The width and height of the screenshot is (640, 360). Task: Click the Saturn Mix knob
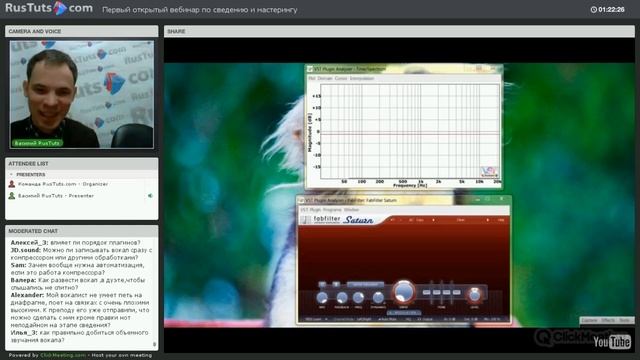(322, 298)
